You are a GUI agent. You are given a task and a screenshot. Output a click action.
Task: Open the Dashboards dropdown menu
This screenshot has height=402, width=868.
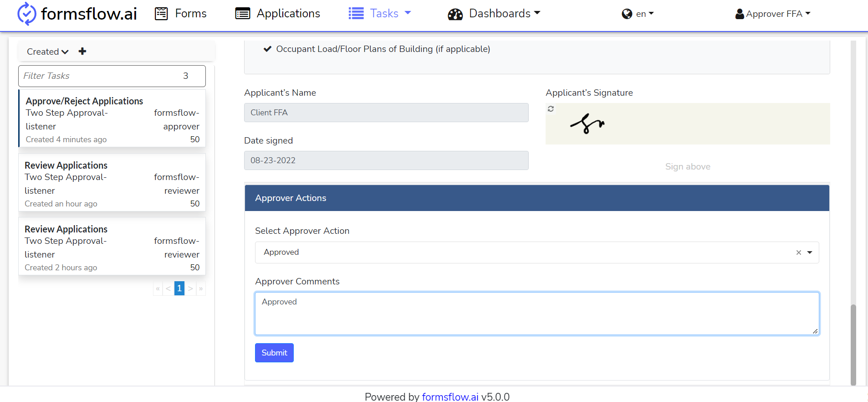[x=494, y=14]
